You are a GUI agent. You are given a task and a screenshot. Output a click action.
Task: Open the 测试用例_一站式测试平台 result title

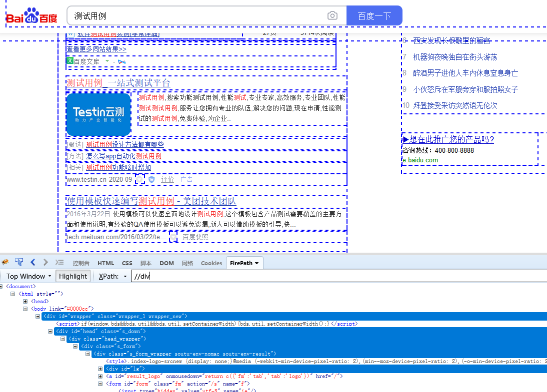click(118, 83)
